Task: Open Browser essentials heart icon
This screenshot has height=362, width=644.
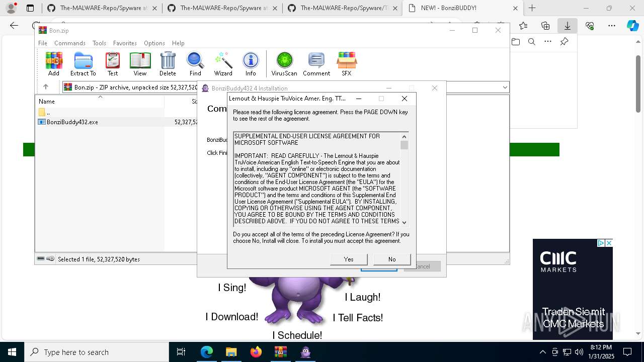Action: click(x=590, y=26)
